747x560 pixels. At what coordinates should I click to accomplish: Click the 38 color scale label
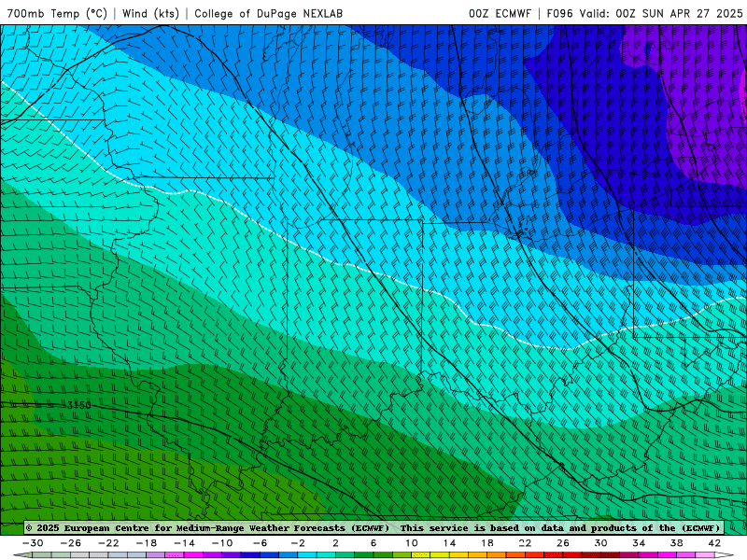[676, 543]
